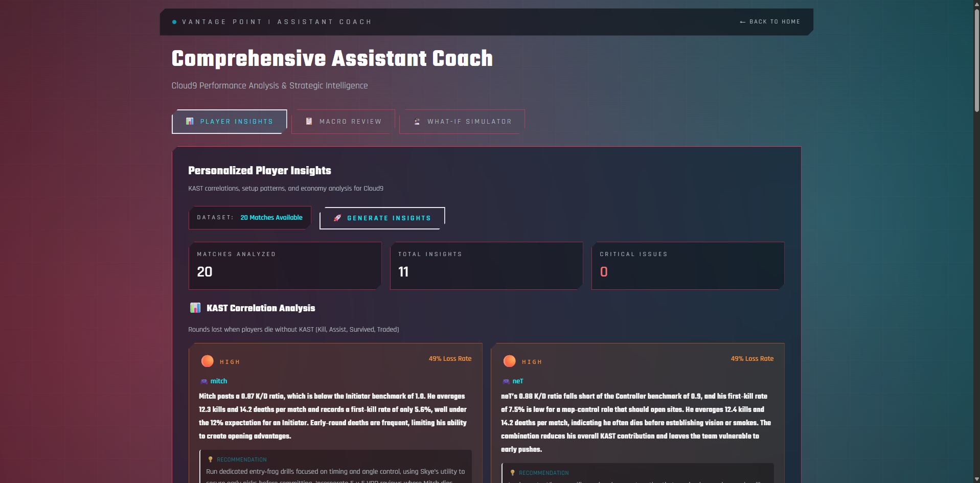Click the 49% Loss Rate on mitch card
Viewport: 980px width, 483px height.
pos(450,359)
